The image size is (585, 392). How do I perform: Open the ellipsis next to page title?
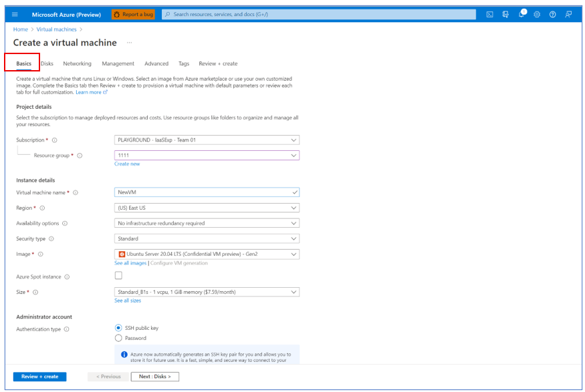point(130,43)
